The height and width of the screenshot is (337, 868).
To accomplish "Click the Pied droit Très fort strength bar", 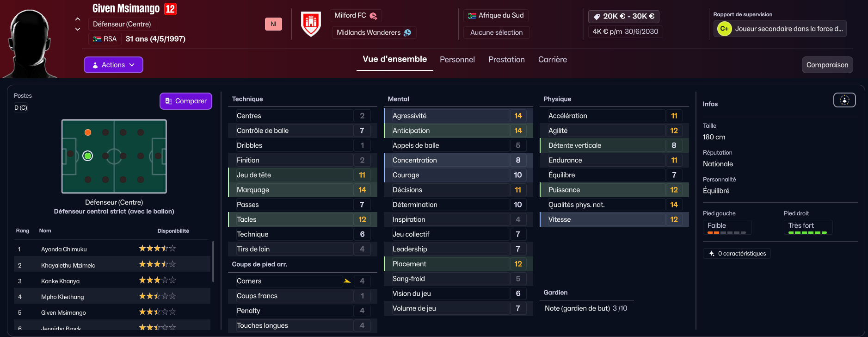I will click(807, 232).
